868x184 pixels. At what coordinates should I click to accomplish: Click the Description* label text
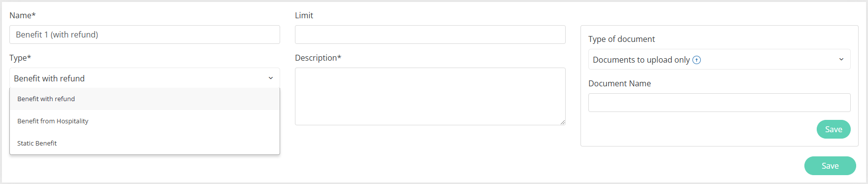click(318, 58)
